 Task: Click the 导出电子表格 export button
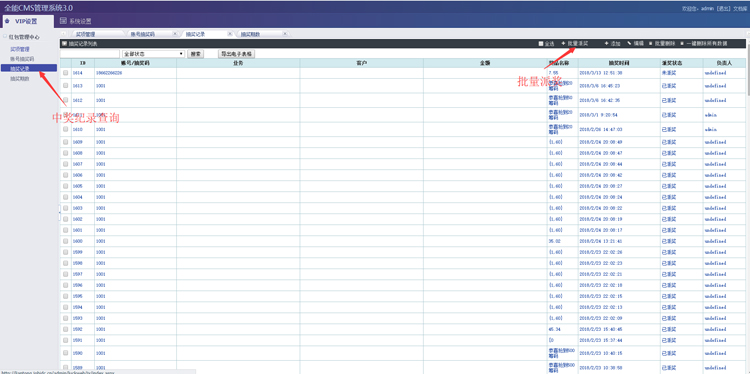(x=236, y=54)
